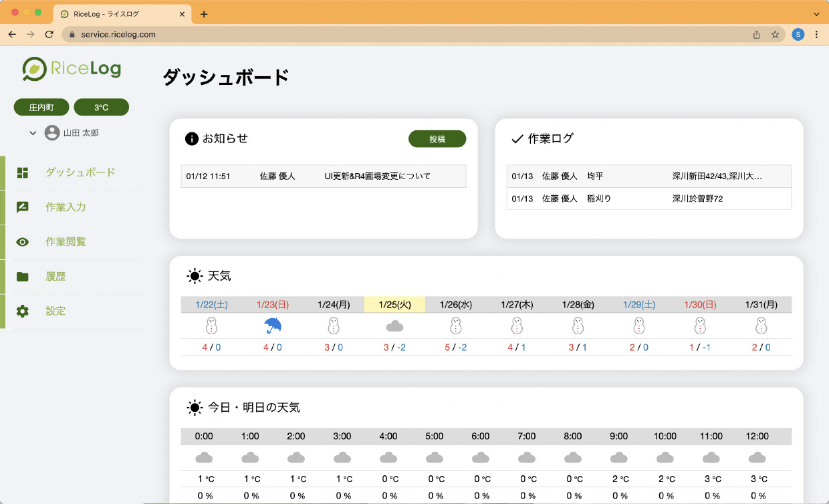Click the checkmark icon beside 作業ログ
Viewport: 829px width, 504px height.
tap(517, 139)
